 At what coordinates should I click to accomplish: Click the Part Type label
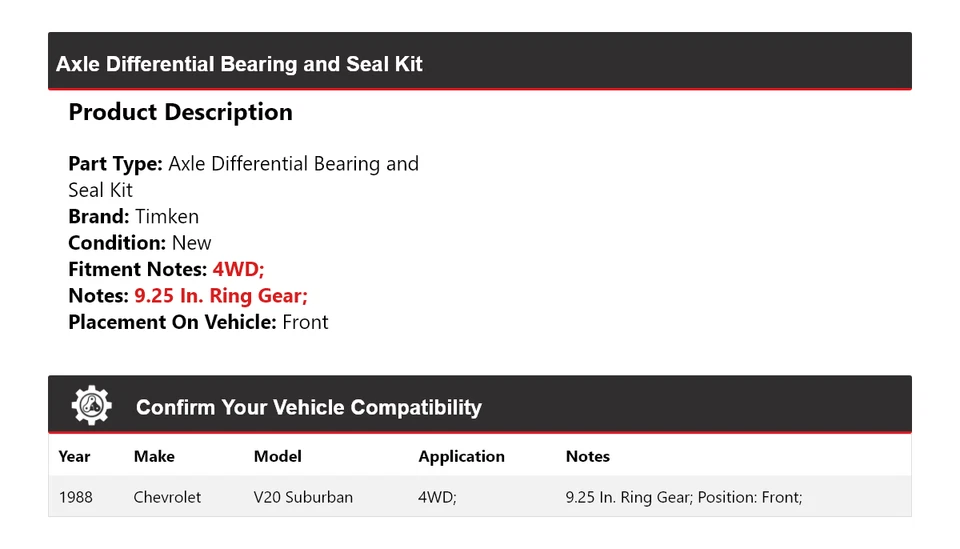click(115, 164)
